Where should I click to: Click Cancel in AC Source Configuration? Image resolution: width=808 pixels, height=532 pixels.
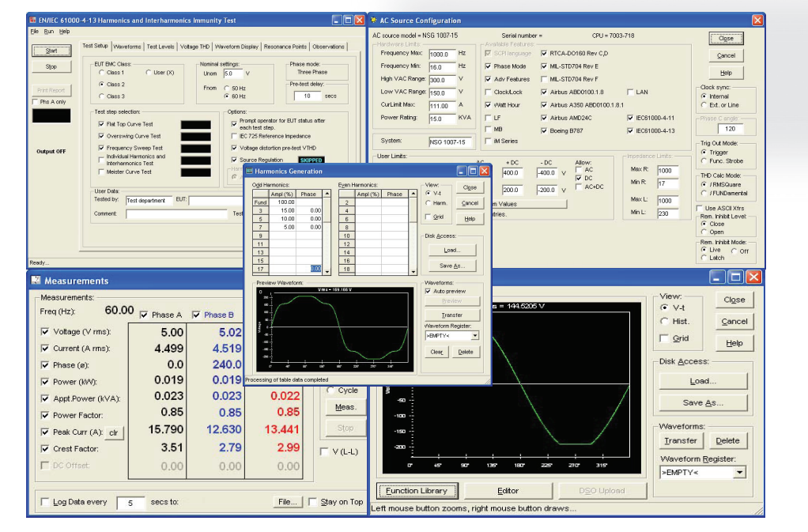point(726,55)
